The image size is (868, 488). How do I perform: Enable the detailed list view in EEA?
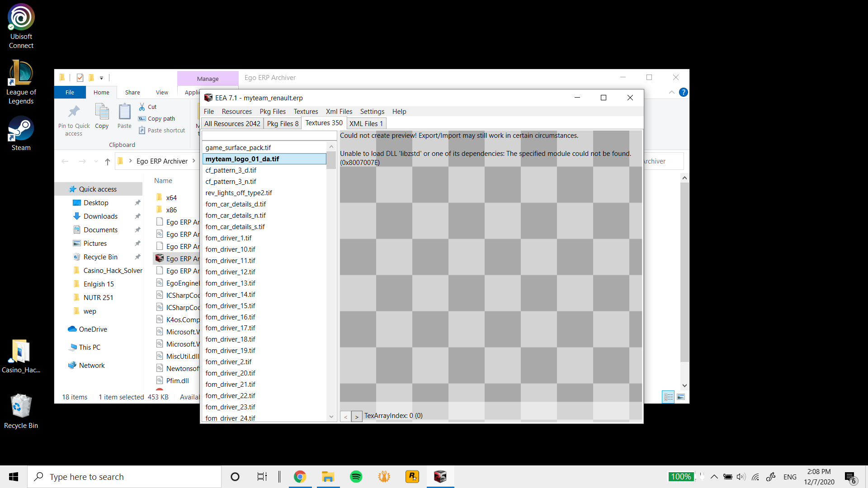tap(668, 396)
